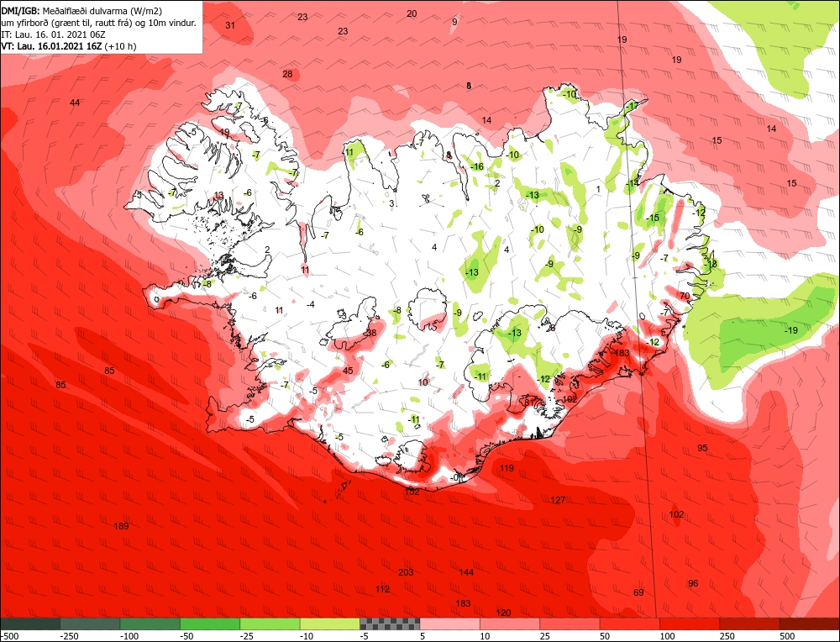Screen dimensions: 840x642
Task: Select the red swatch between 50 and 100
Action: [630, 624]
